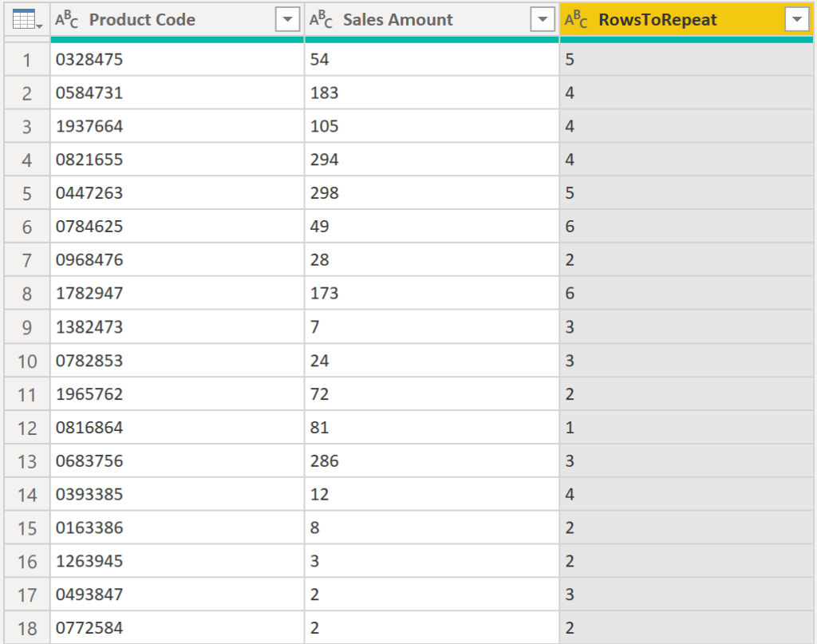Open the RowsToRepeat filter dropdown
The height and width of the screenshot is (644, 817).
[x=797, y=19]
